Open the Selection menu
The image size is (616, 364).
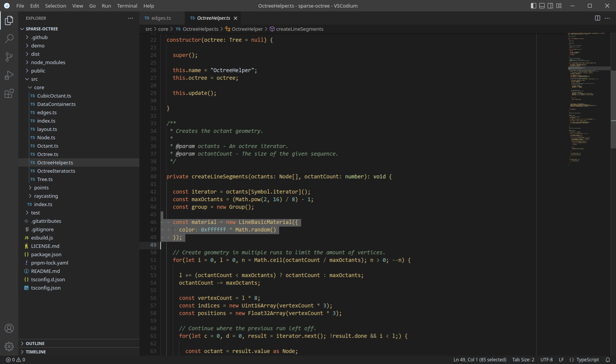coord(55,6)
